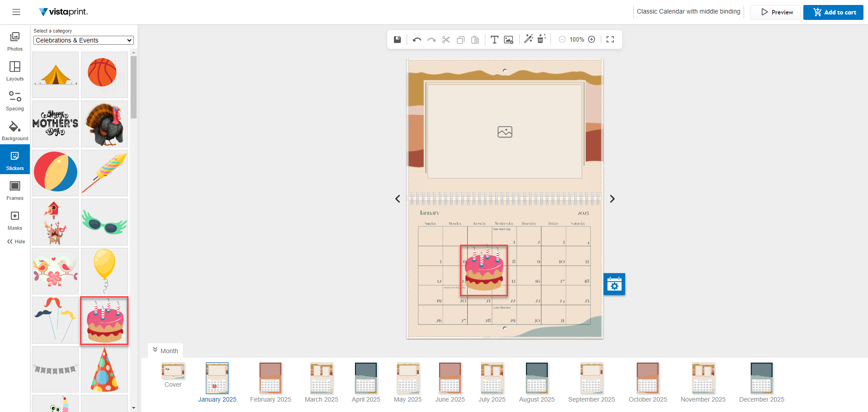The height and width of the screenshot is (412, 868).
Task: Open the Photos panel
Action: pos(15,41)
